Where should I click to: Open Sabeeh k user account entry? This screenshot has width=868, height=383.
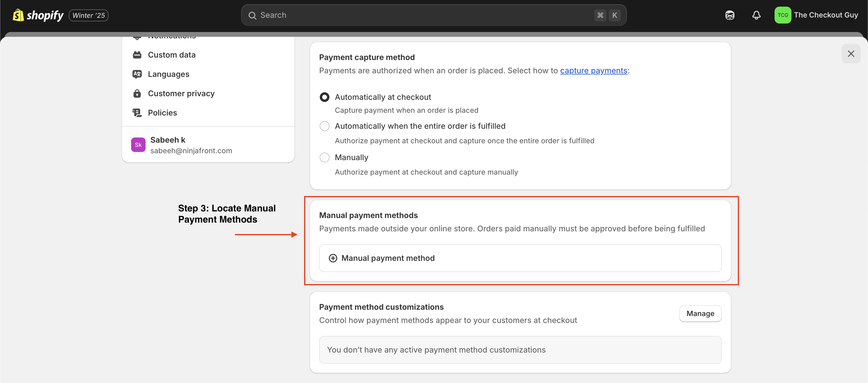tap(191, 145)
